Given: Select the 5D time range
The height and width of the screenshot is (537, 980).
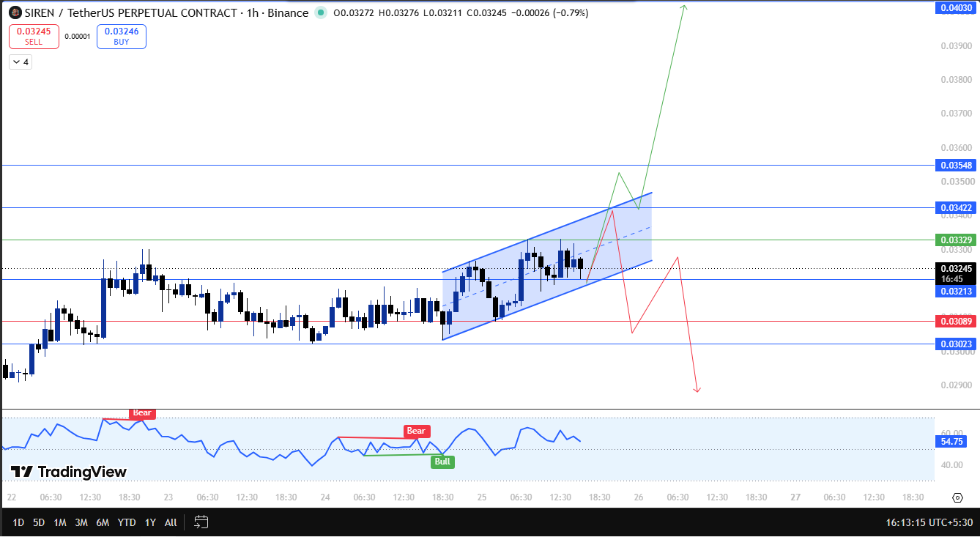Looking at the screenshot, I should pyautogui.click(x=40, y=522).
